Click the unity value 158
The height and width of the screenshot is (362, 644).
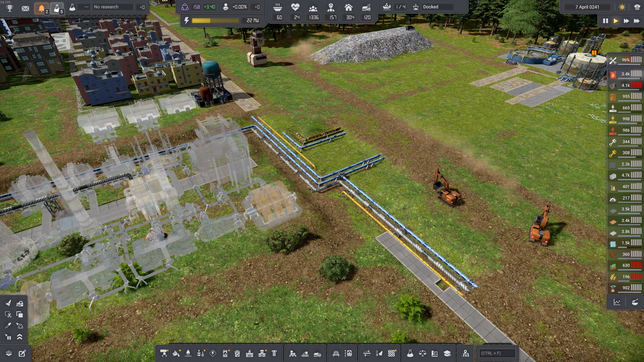197,7
